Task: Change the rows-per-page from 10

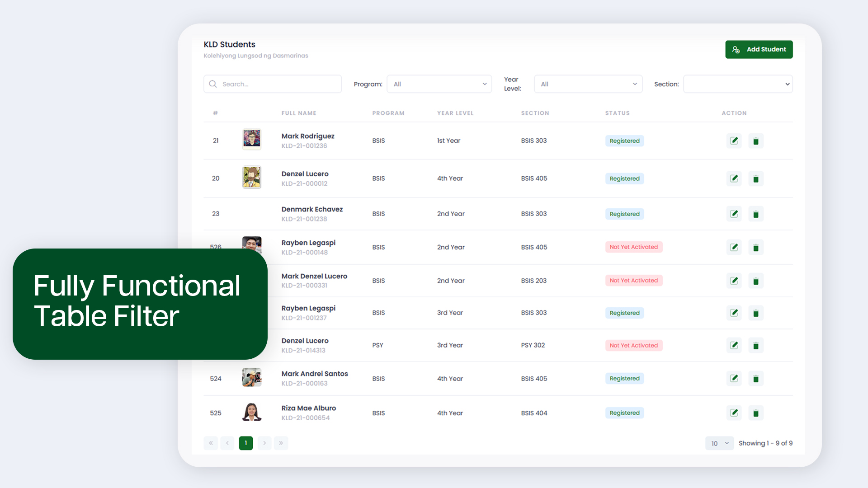Action: (719, 443)
